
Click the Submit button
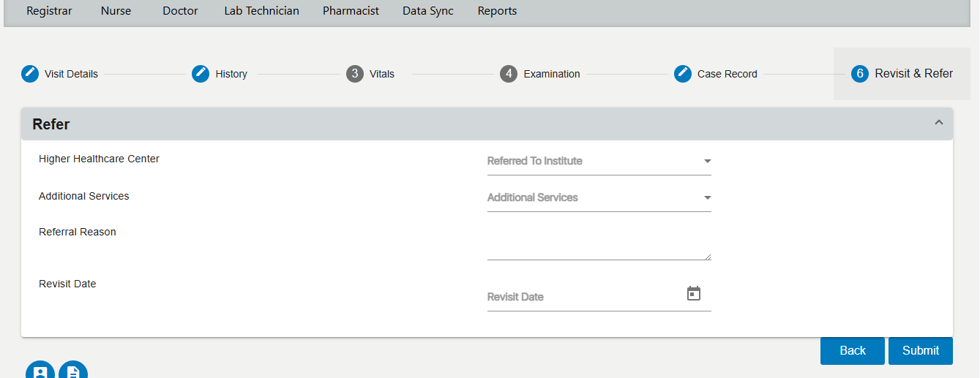(x=921, y=350)
